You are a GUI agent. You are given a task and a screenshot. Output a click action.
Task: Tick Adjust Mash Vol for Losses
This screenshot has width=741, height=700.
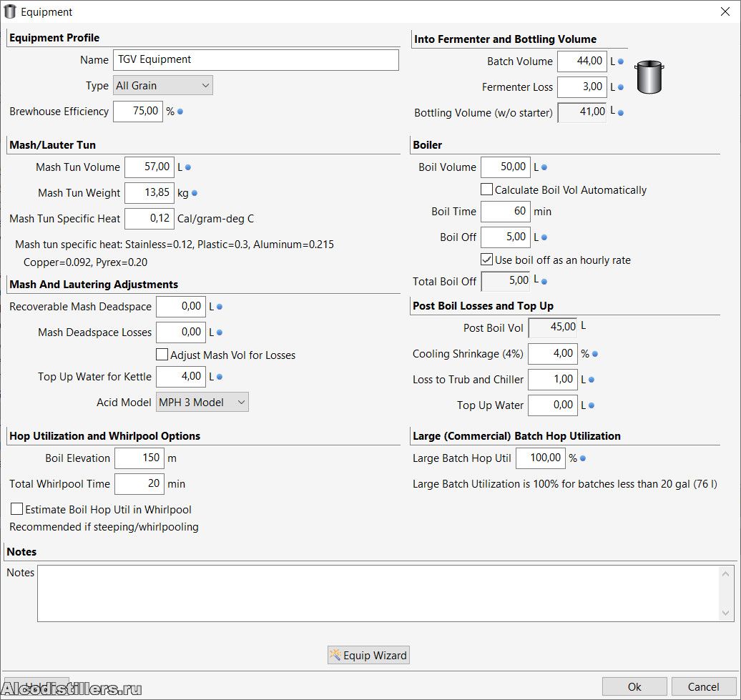click(162, 355)
